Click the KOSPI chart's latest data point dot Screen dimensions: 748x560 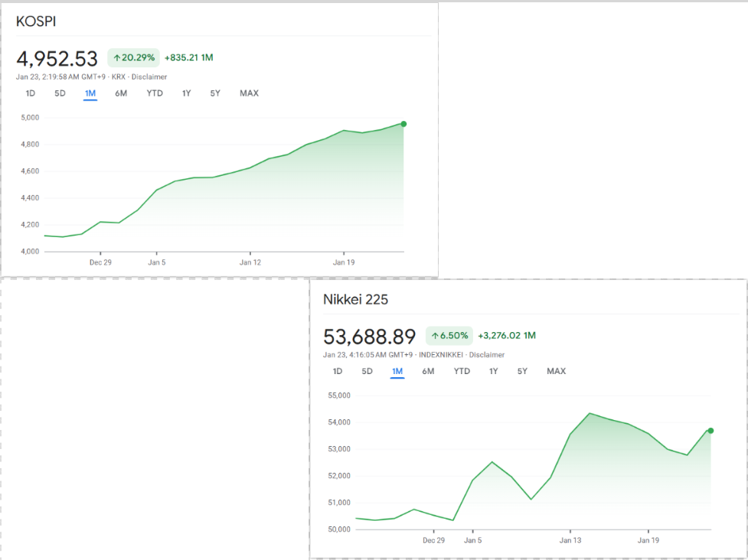coord(403,124)
